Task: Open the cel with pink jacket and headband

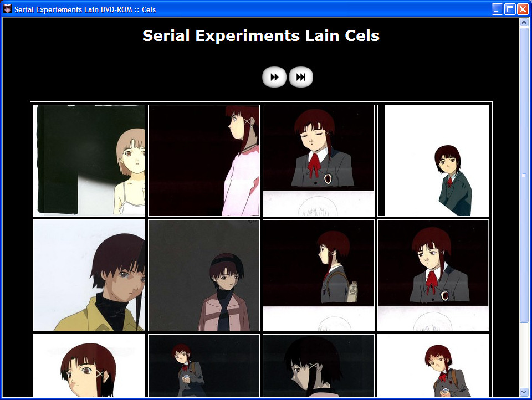Action: pos(204,275)
